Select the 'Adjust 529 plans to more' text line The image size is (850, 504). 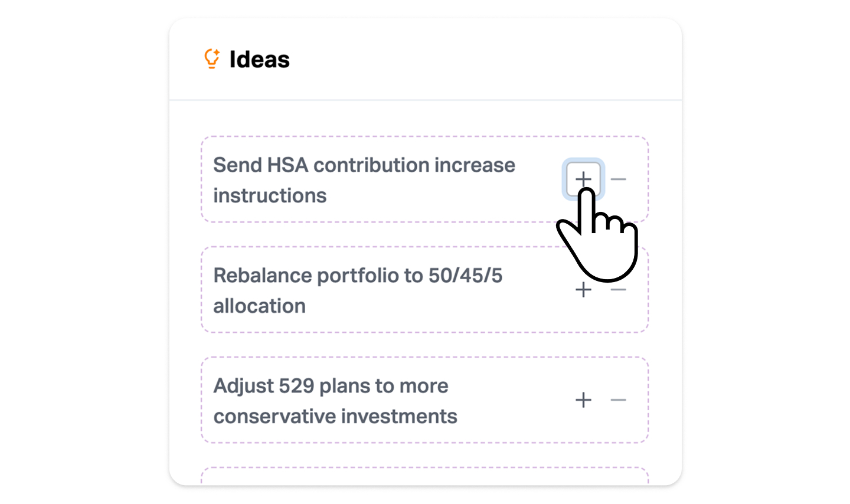coord(331,386)
